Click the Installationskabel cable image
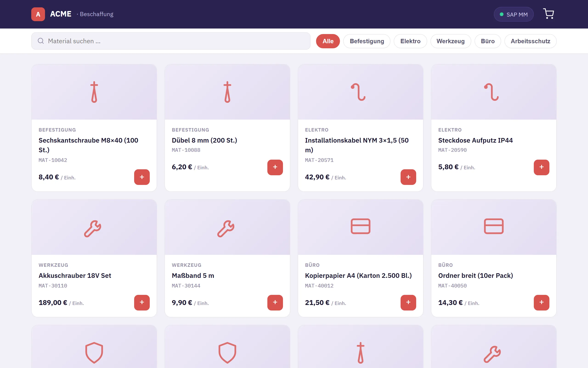The height and width of the screenshot is (368, 588). tap(360, 92)
